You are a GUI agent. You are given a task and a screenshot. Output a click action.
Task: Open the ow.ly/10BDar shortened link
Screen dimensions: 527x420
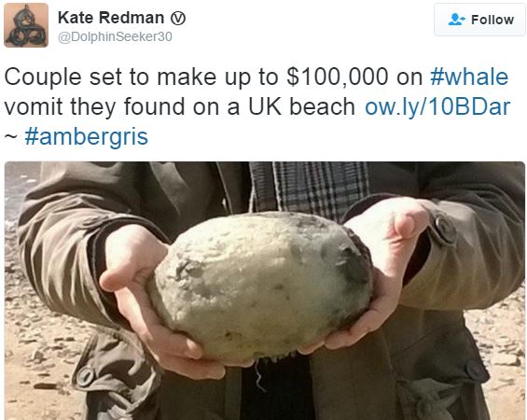tap(437, 107)
